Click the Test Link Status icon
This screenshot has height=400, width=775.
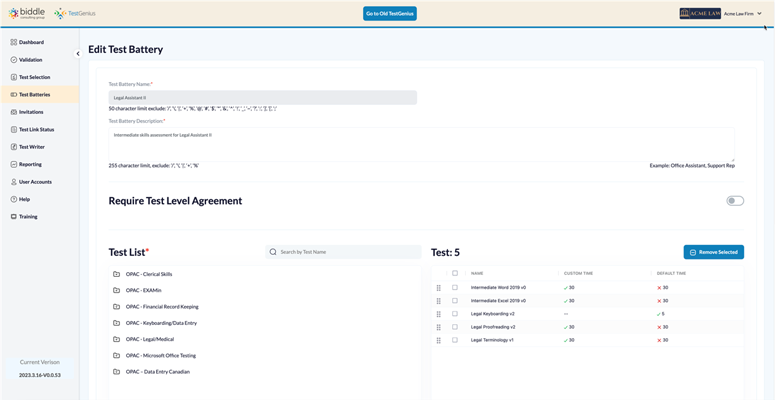pyautogui.click(x=14, y=130)
